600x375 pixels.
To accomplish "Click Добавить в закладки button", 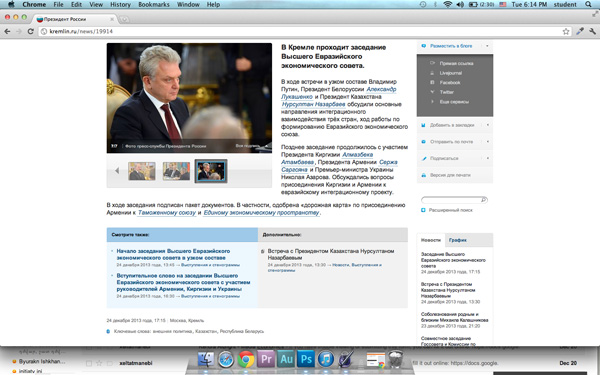I will pos(452,125).
